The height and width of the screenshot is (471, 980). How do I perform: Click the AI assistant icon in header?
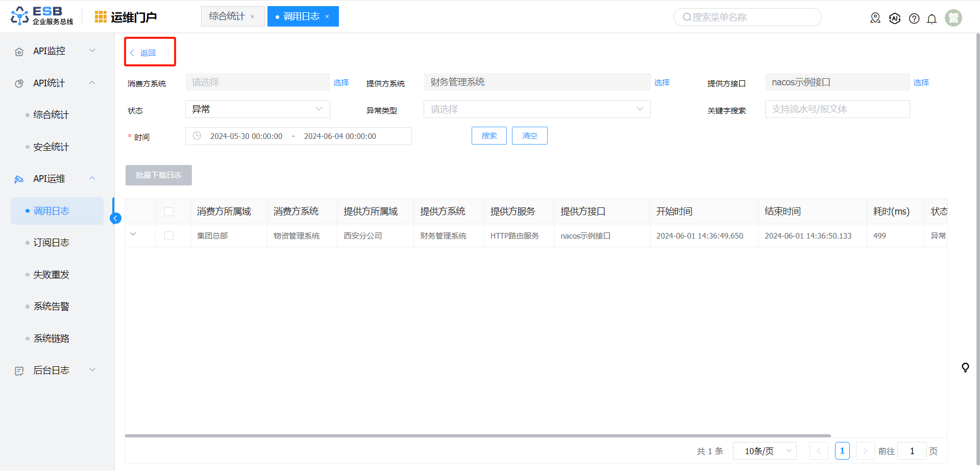click(x=895, y=19)
